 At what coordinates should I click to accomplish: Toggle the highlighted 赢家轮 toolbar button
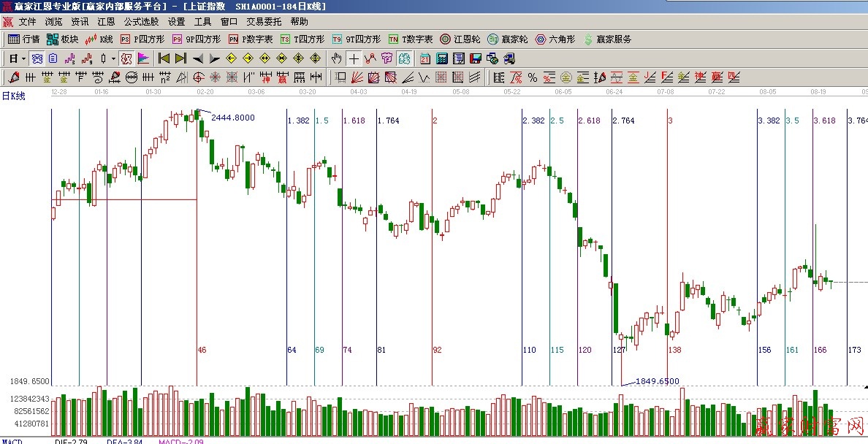click(x=404, y=58)
